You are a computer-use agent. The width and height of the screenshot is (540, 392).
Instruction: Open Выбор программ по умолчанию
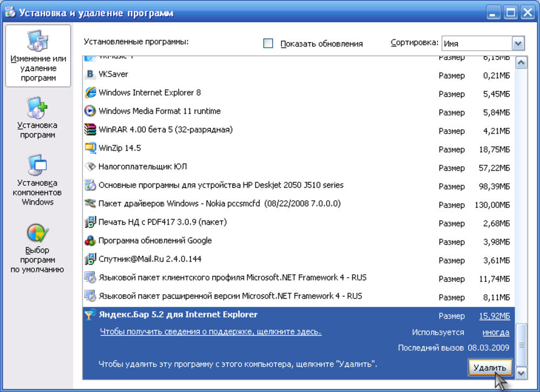coord(37,248)
